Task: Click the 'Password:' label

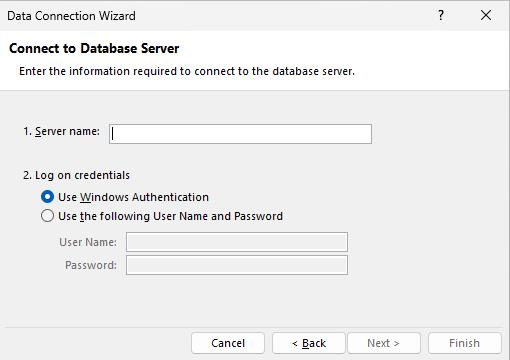Action: (x=91, y=265)
